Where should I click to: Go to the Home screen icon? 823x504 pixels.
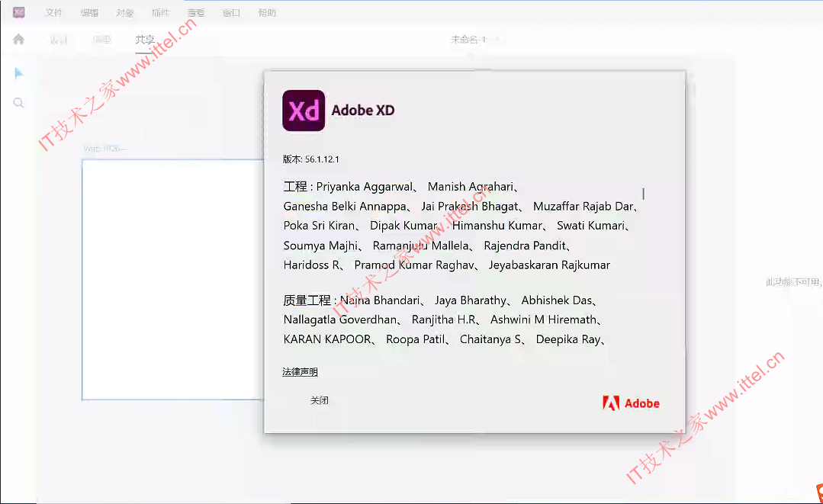tap(18, 40)
